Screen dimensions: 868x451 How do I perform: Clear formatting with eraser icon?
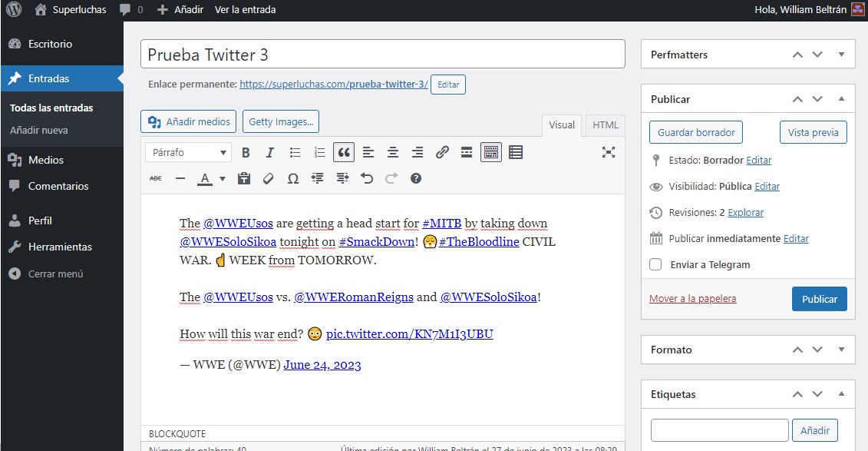[x=268, y=178]
